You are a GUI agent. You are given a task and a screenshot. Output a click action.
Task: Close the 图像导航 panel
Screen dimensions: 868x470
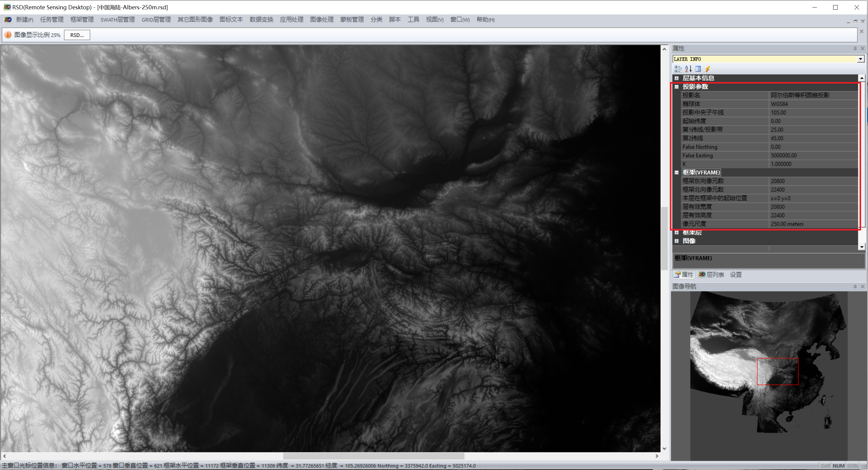pyautogui.click(x=862, y=286)
